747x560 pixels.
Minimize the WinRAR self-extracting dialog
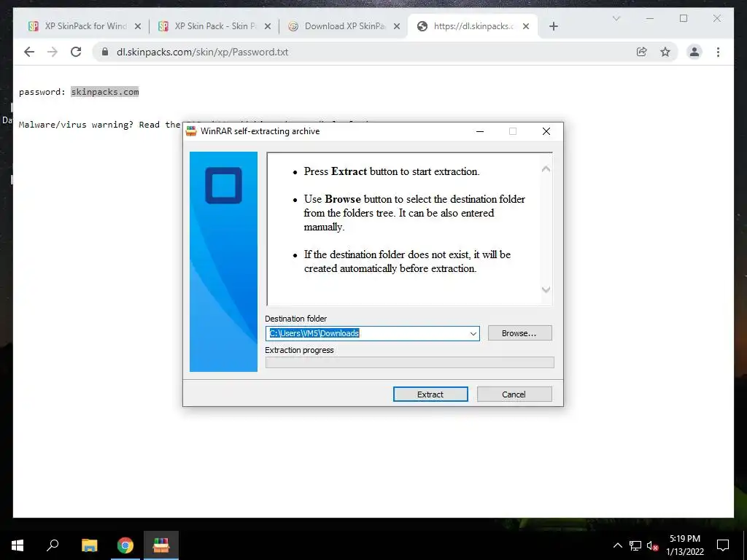click(480, 131)
